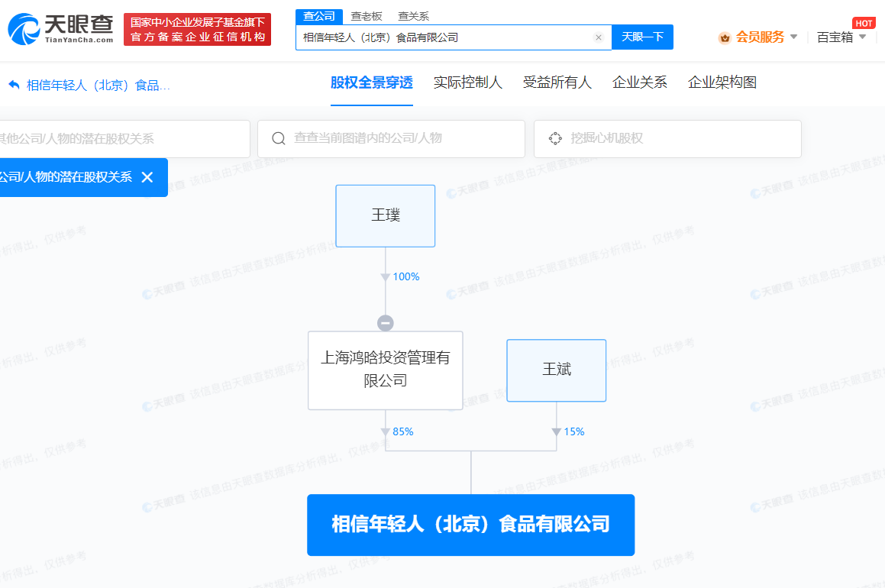Collapse the 上海鸿晗投资管理 node
Screen dimensions: 885x588
tap(386, 323)
